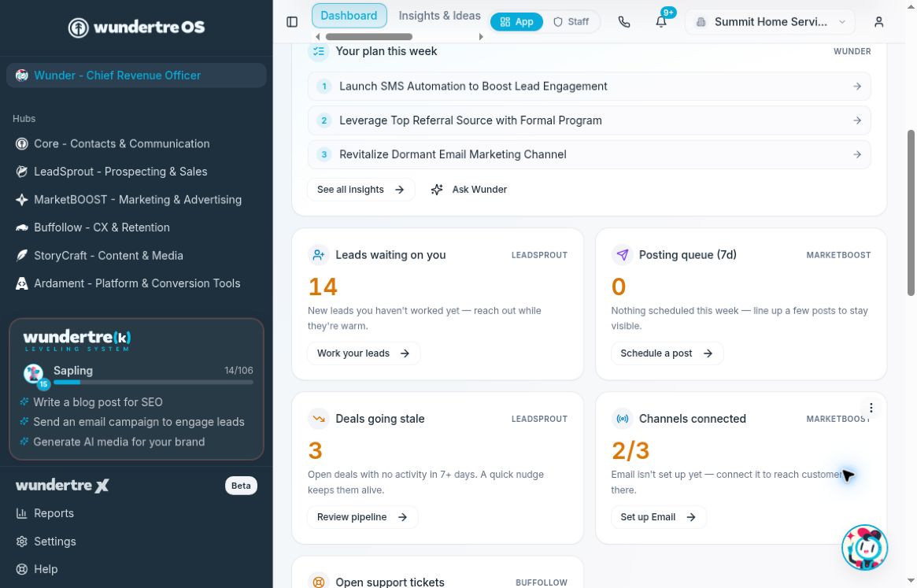This screenshot has height=588, width=917.
Task: Expand the Summit Home Services account dropdown
Action: [770, 22]
